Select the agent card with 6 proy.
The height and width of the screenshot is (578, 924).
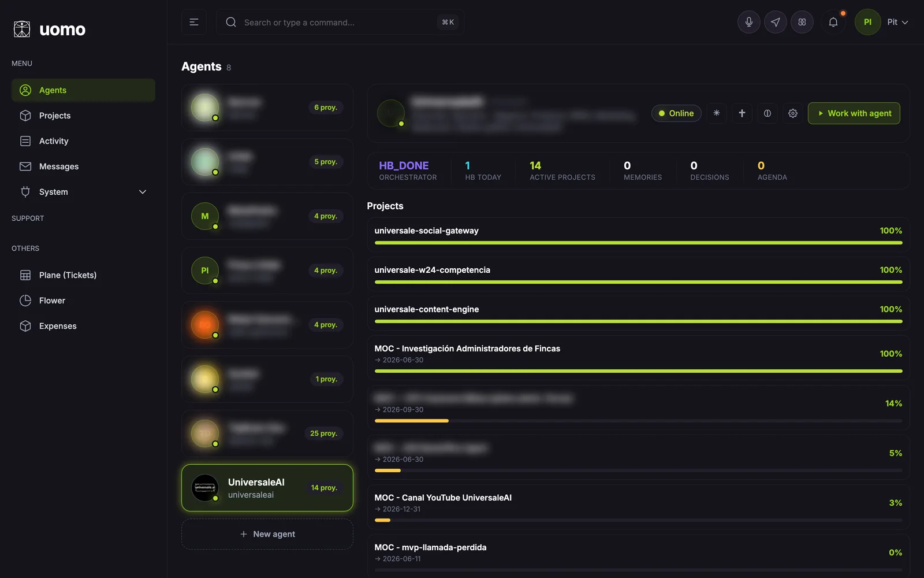[x=267, y=108]
